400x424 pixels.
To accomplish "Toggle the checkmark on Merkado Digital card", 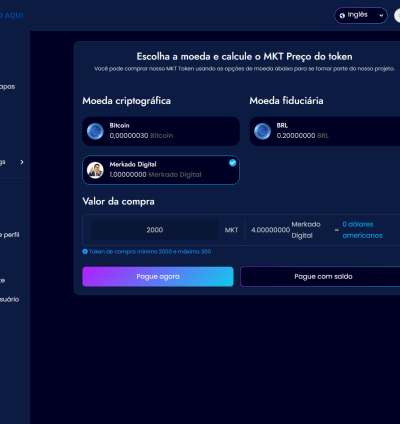I will click(x=233, y=163).
